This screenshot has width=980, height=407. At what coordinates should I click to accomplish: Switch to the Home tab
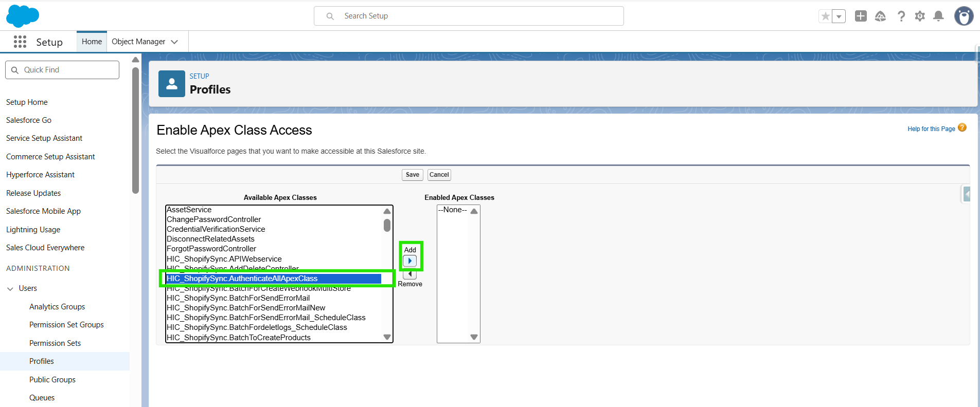click(92, 42)
